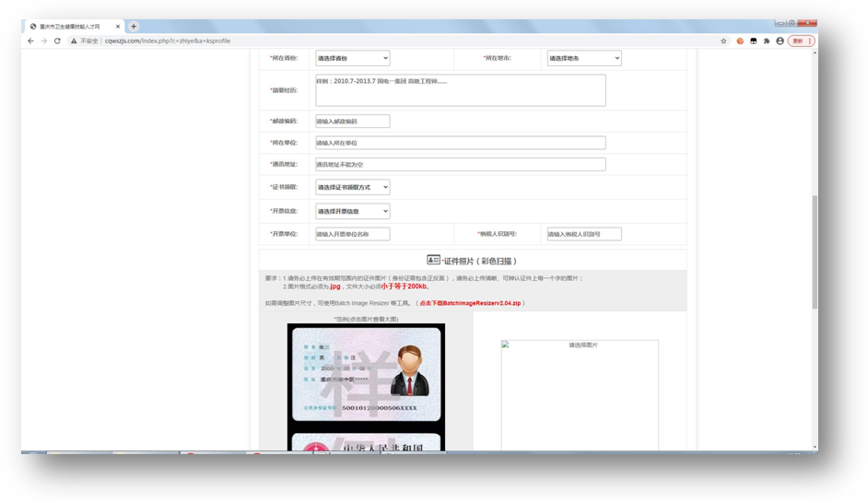868x502 pixels.
Task: Focus the 请输入邮政编码 postal code field
Action: [x=352, y=122]
